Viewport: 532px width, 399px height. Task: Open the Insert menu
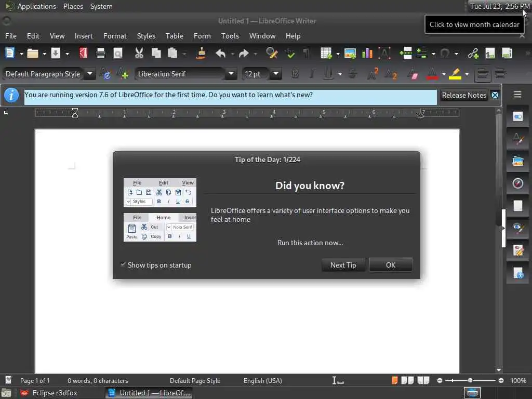coord(84,36)
